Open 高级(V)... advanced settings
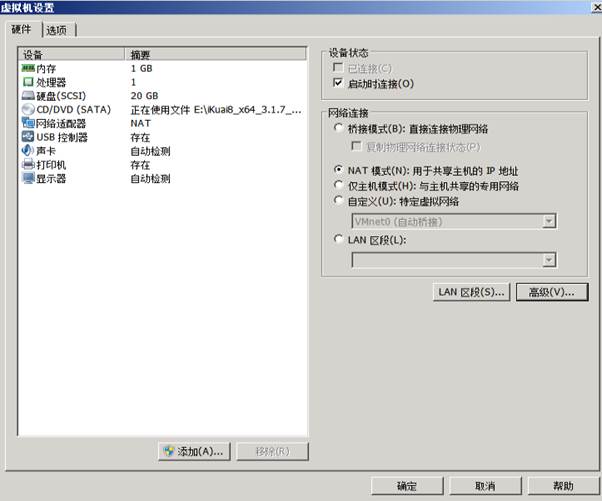This screenshot has width=602, height=501. tap(552, 292)
